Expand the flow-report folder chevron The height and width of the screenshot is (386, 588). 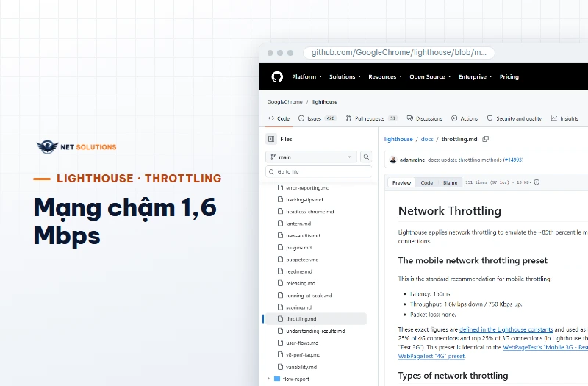(x=268, y=379)
